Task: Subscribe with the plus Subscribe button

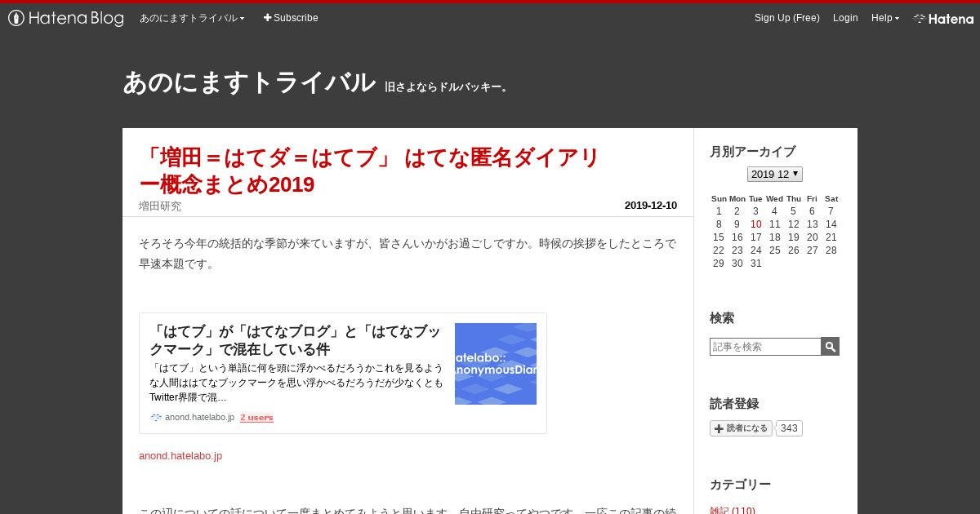Action: coord(291,18)
